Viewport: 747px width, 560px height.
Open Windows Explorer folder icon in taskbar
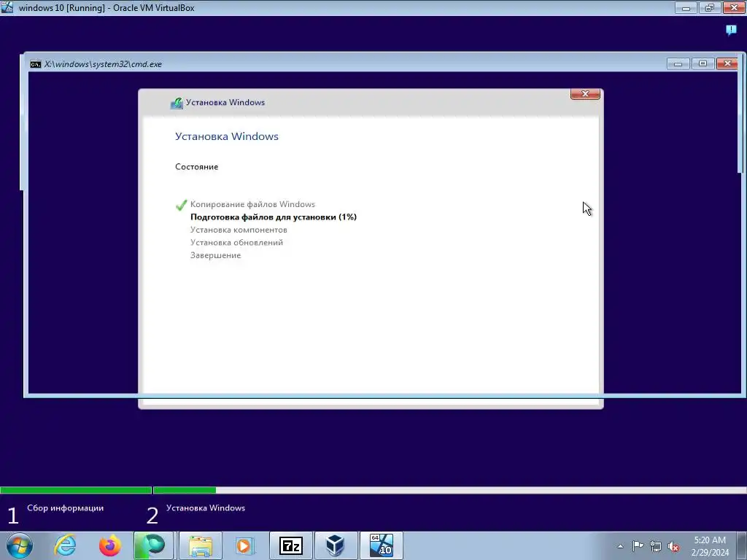(x=200, y=545)
